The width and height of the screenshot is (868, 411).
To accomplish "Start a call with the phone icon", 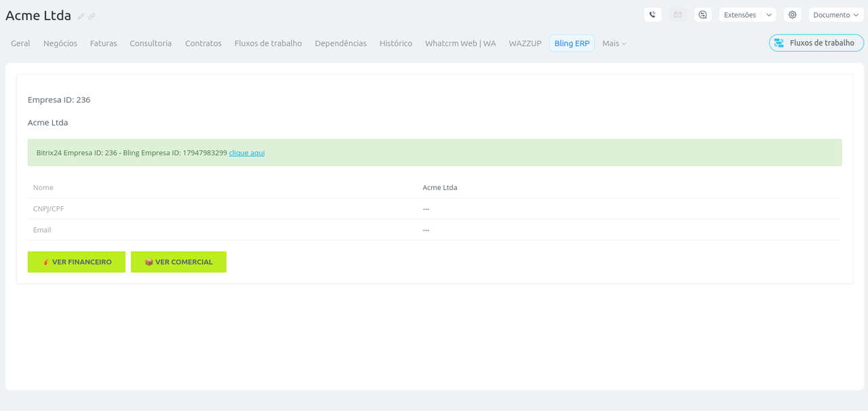I will [652, 15].
